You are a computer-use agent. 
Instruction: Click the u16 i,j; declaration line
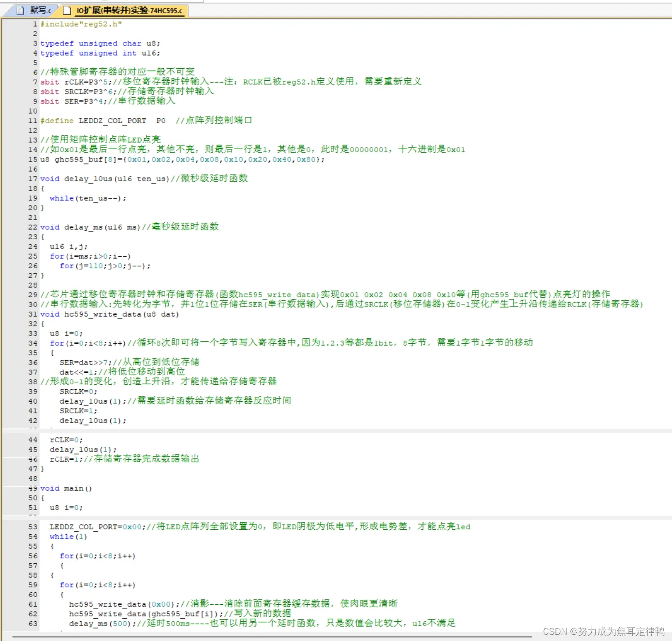pyautogui.click(x=69, y=247)
